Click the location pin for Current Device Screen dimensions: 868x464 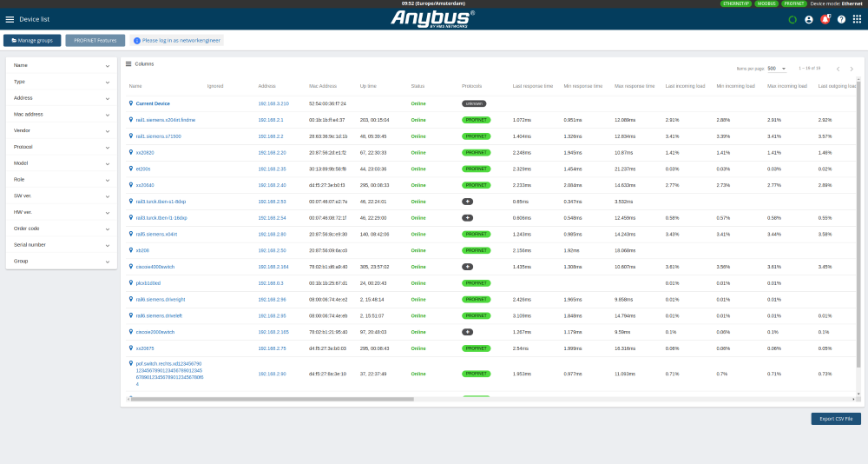(x=131, y=103)
